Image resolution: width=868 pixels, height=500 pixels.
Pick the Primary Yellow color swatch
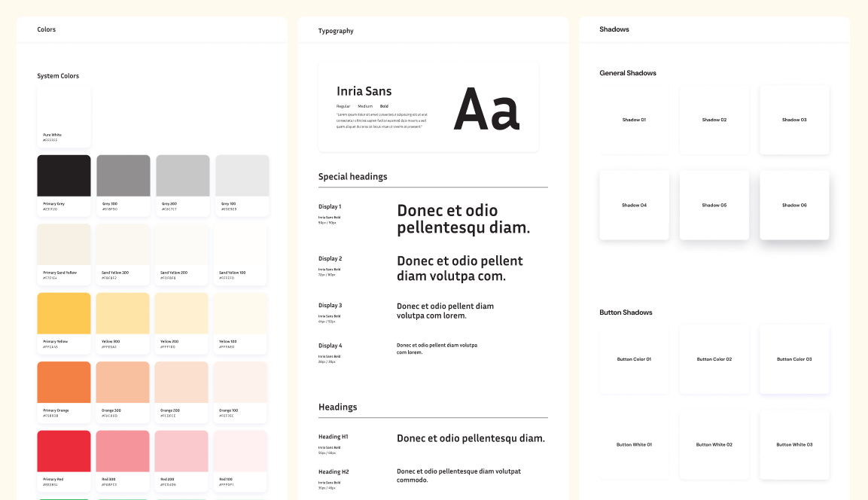point(64,314)
